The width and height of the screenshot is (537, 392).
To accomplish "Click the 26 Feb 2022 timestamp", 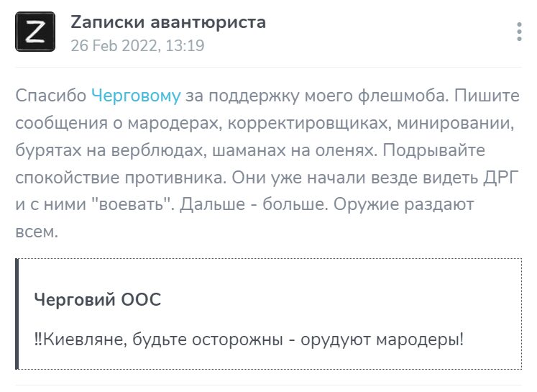I will click(137, 45).
